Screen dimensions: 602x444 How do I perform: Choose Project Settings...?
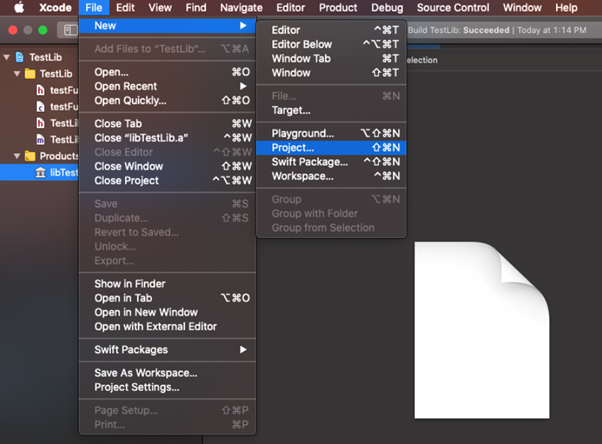pos(167,387)
